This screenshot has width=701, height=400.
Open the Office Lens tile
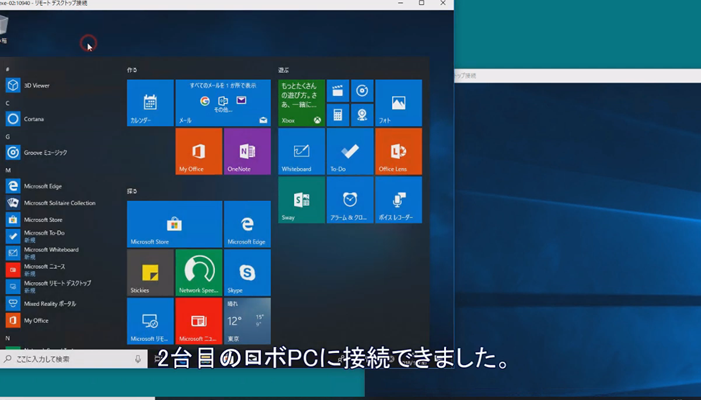pos(398,151)
